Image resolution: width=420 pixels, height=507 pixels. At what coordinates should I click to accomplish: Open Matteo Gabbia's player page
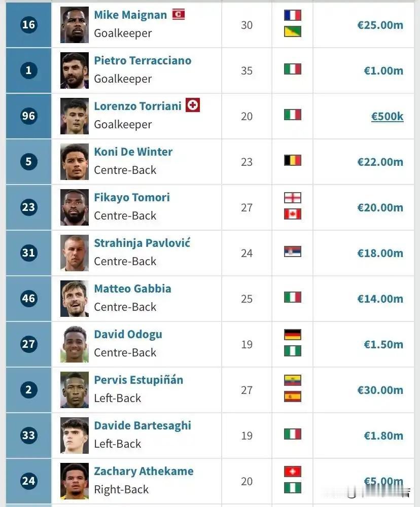tap(133, 288)
